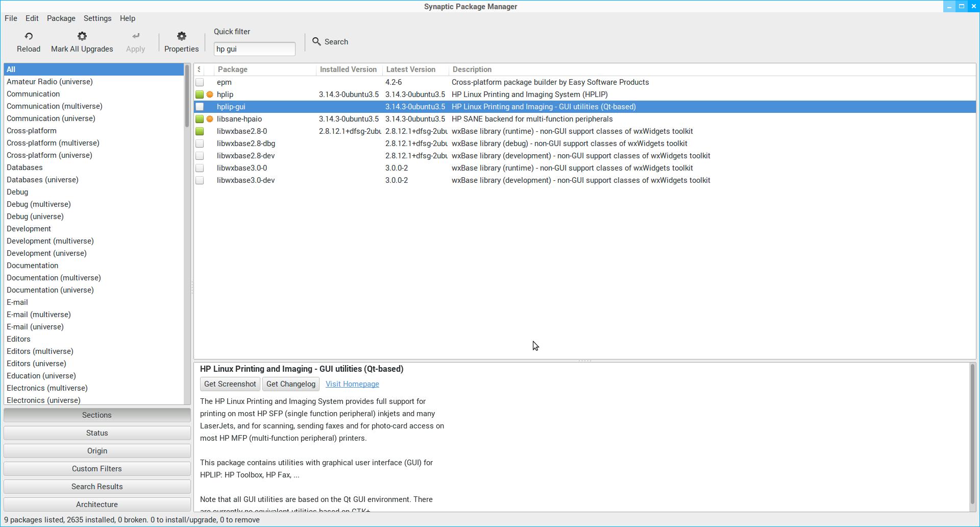This screenshot has width=980, height=527.
Task: Mark the hplip-gui package checkbox
Action: (200, 107)
